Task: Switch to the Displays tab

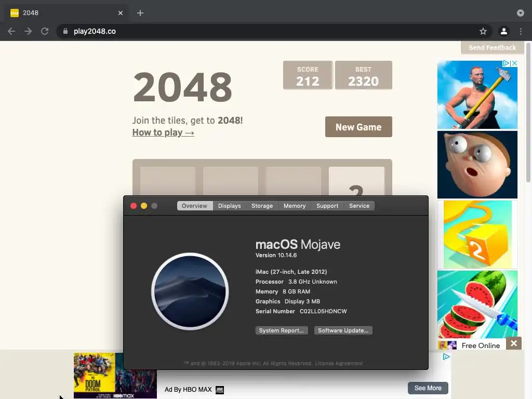Action: click(x=229, y=206)
